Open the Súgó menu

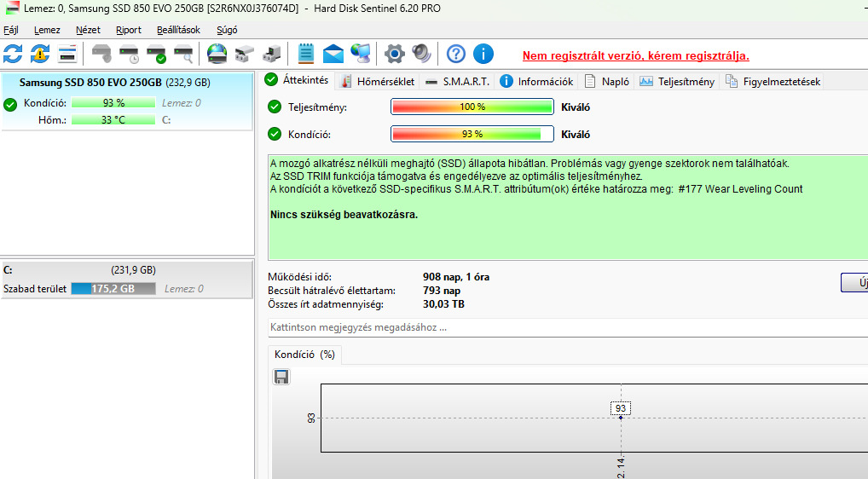(x=227, y=30)
